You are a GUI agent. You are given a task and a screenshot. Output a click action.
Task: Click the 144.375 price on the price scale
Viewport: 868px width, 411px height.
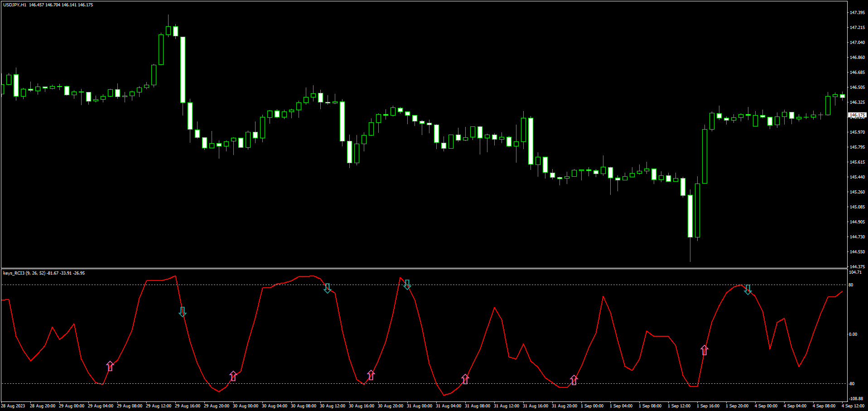857,266
